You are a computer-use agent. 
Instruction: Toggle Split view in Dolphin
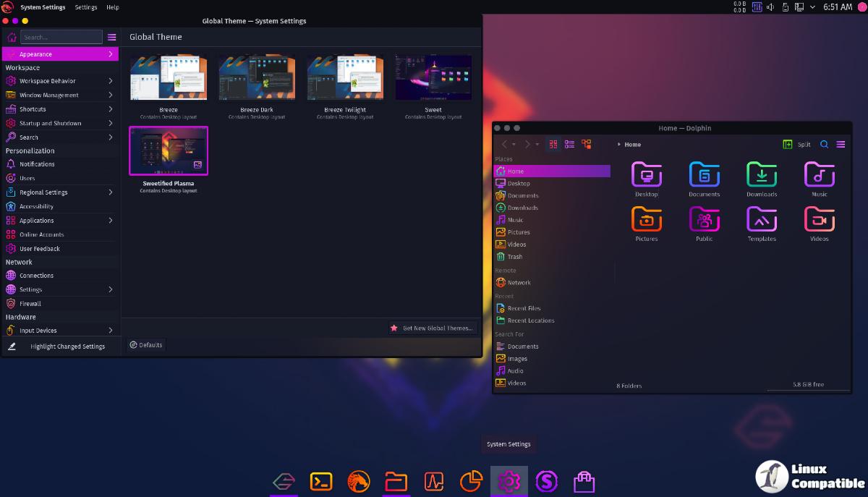(796, 145)
